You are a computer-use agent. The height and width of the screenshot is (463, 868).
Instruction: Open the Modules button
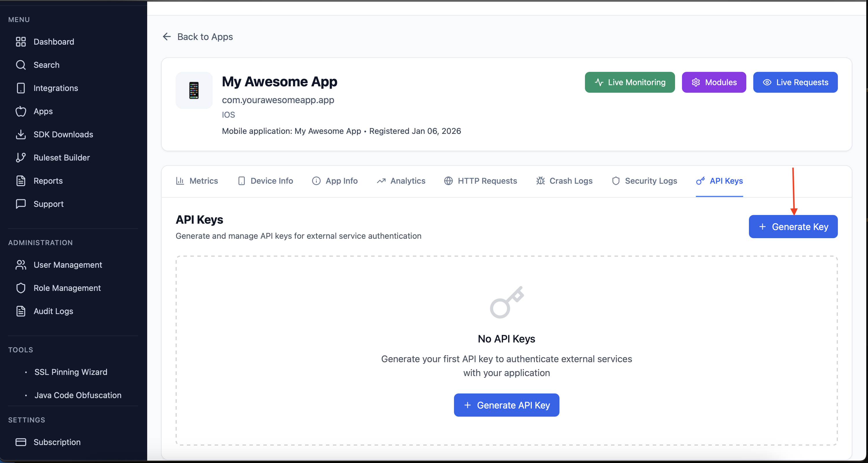click(x=714, y=82)
